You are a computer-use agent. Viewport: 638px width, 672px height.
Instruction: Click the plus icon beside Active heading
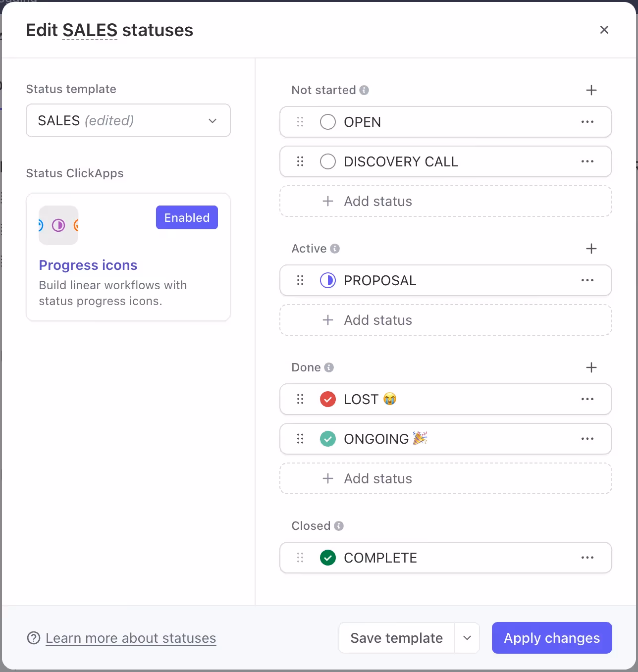pyautogui.click(x=591, y=249)
